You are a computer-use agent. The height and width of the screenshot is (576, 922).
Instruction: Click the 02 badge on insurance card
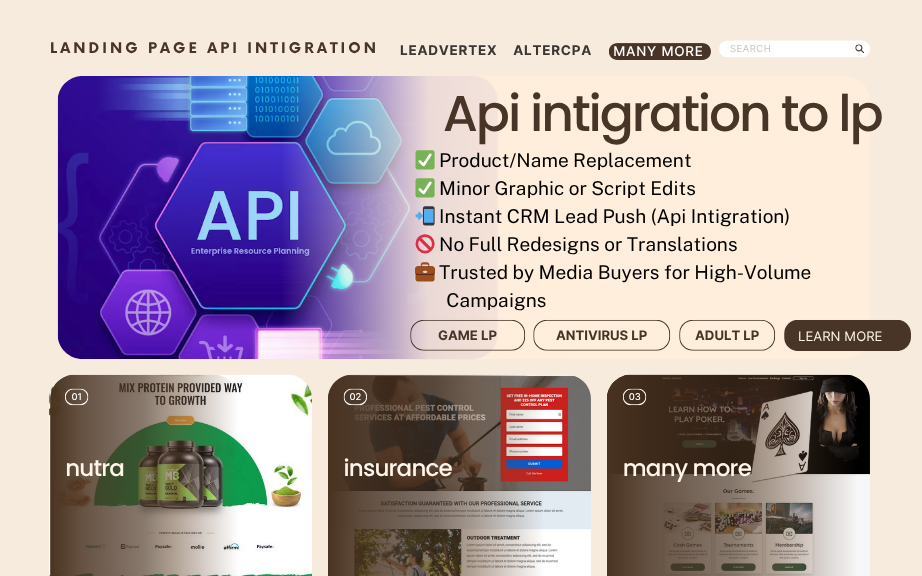click(x=355, y=397)
